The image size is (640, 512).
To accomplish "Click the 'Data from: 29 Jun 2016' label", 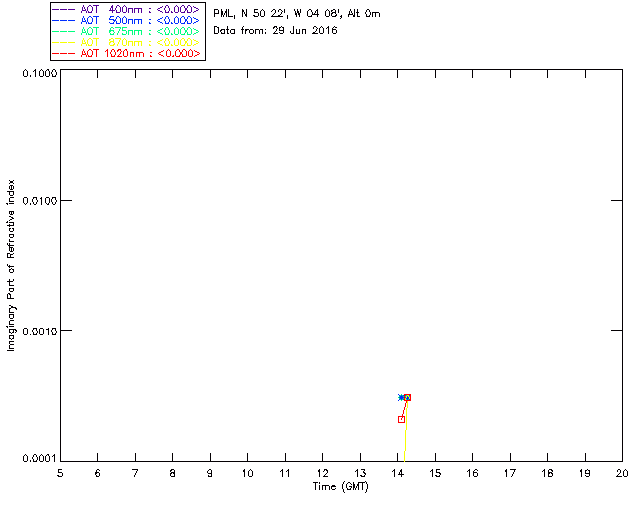I will coord(276,31).
